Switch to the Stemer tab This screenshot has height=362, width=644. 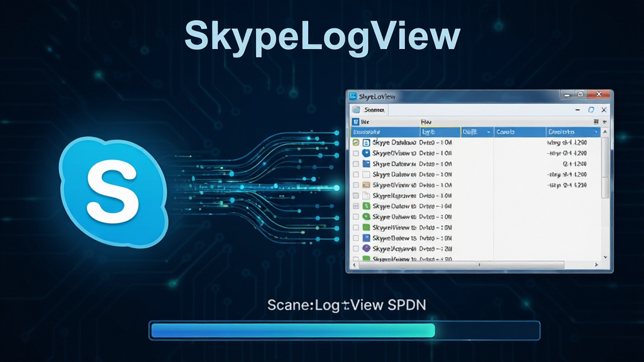[369, 109]
